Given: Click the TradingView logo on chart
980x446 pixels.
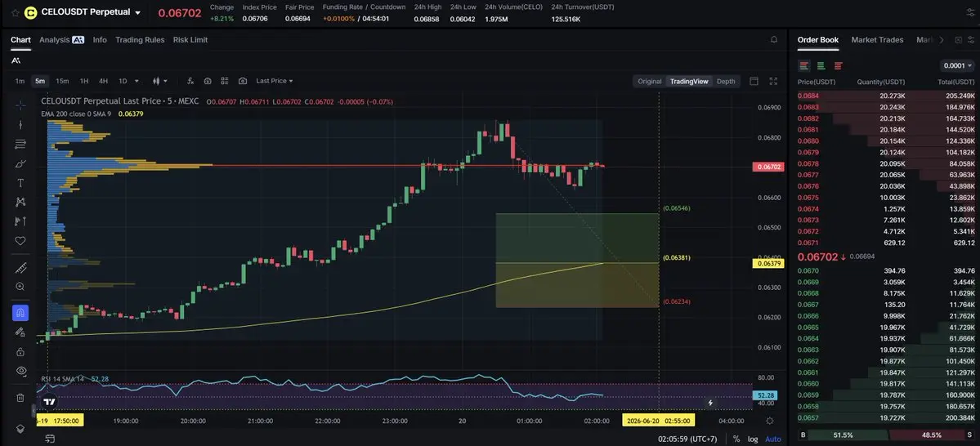Looking at the screenshot, I should [50, 402].
